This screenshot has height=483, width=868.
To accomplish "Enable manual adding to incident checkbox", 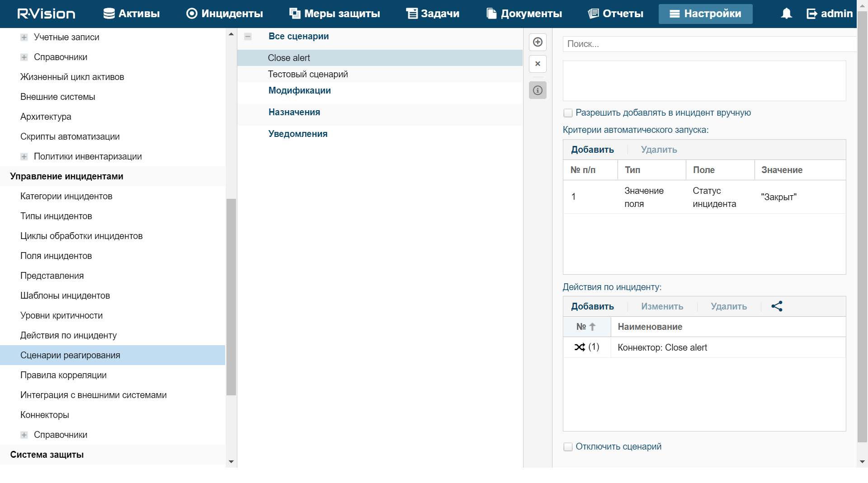I will 568,113.
